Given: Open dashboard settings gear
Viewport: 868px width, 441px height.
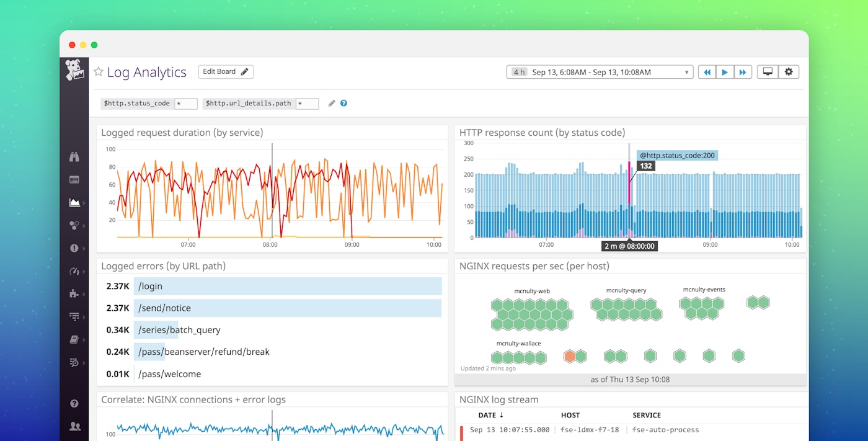Looking at the screenshot, I should (x=789, y=72).
